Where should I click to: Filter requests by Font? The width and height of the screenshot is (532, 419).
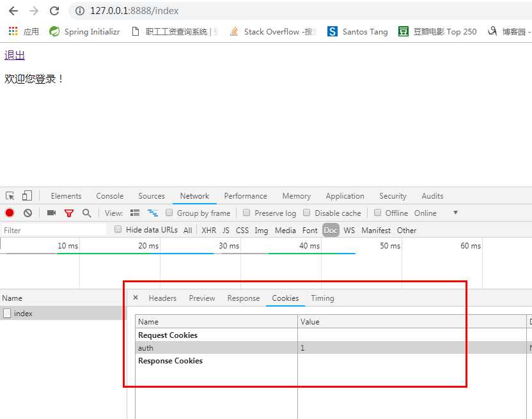click(309, 230)
